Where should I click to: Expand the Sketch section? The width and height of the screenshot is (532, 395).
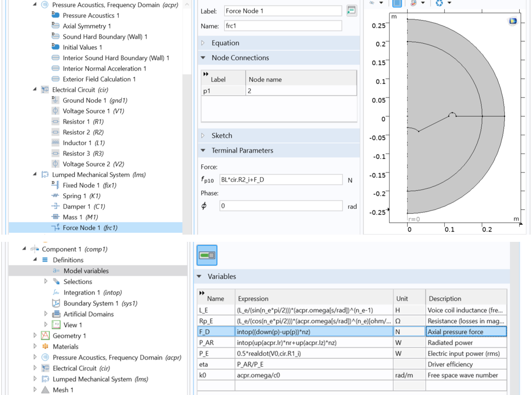tap(204, 135)
